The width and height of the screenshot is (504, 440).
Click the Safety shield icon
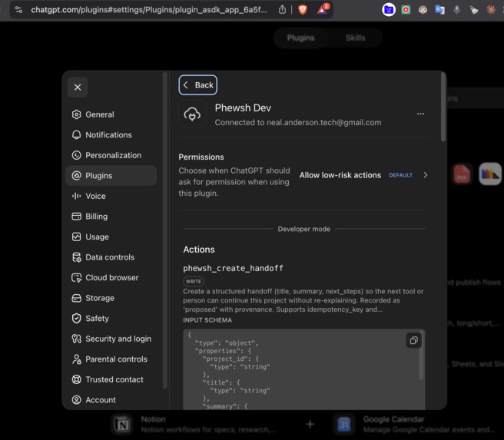(77, 319)
